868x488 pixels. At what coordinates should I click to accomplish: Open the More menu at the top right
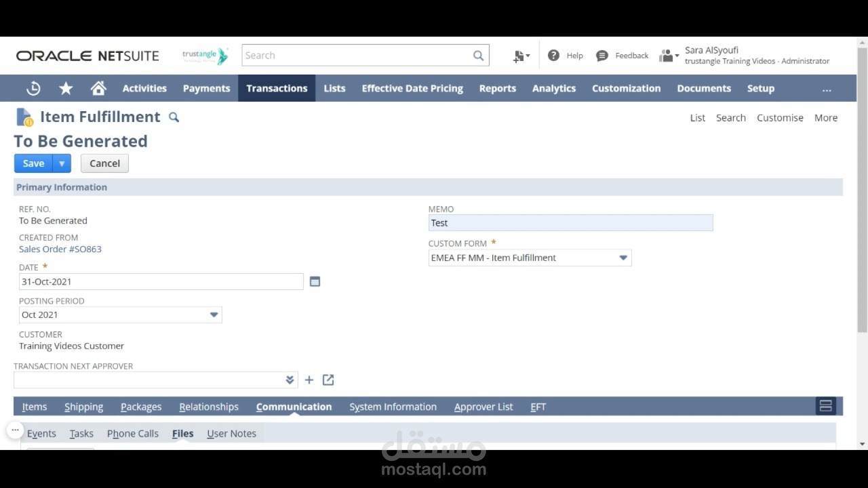tap(826, 118)
